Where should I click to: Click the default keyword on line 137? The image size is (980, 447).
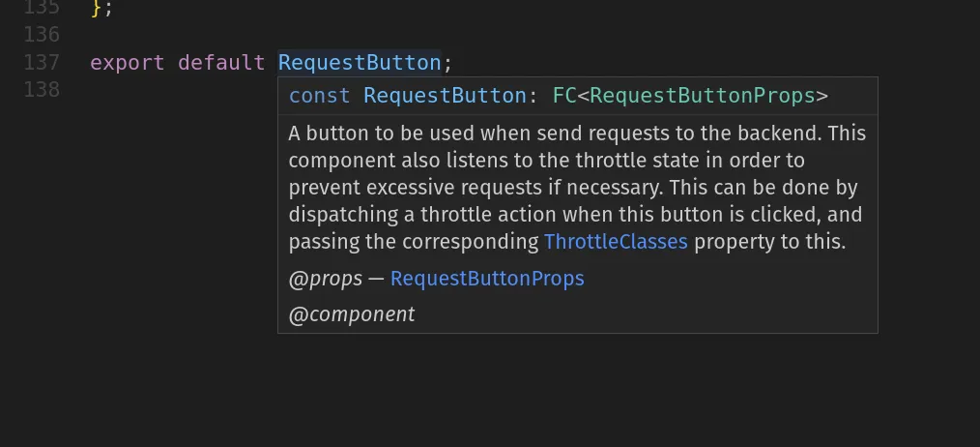(221, 63)
